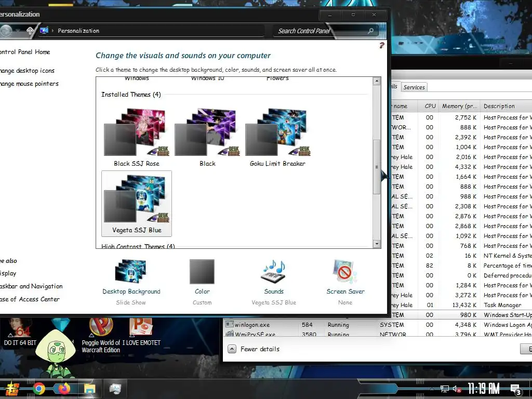Image resolution: width=532 pixels, height=399 pixels.
Task: Select the Task Manager description row
Action: (461, 305)
